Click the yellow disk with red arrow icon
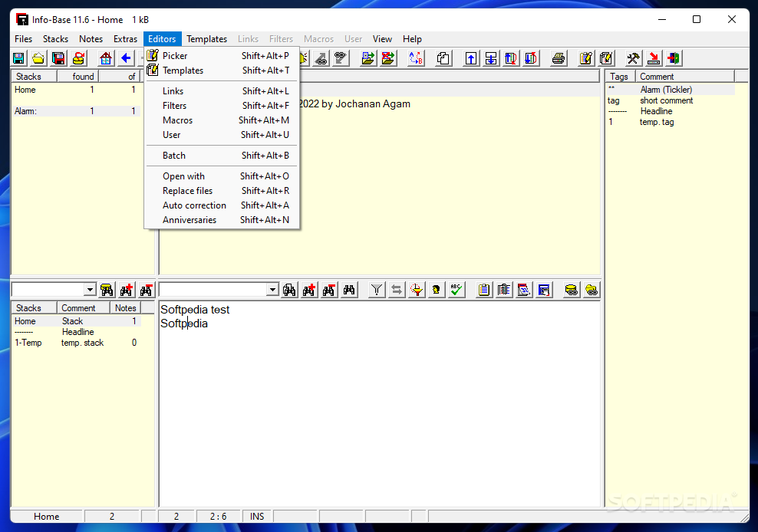Screen dimensions: 758x532 [x=78, y=58]
